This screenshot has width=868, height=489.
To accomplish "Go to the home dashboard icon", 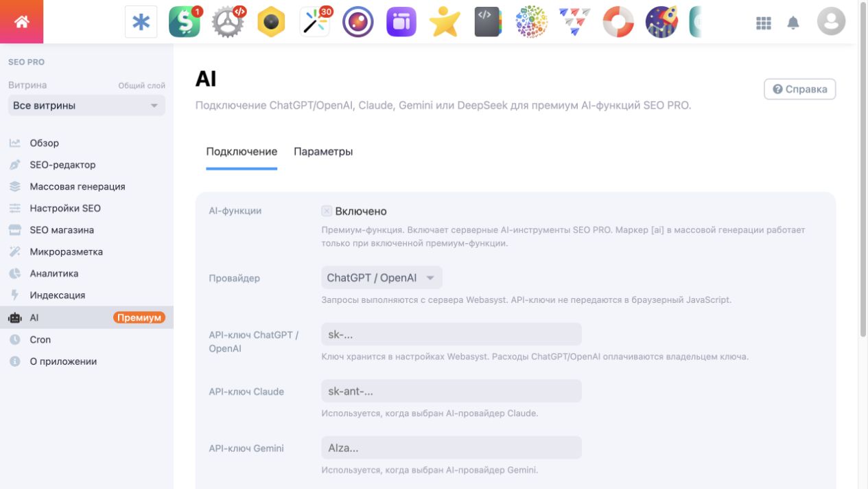I will 21,22.
